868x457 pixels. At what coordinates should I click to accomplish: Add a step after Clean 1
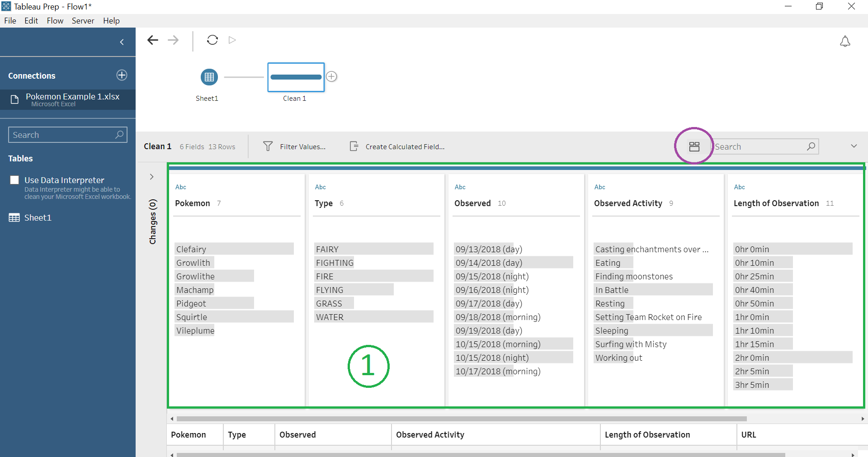[x=332, y=76]
